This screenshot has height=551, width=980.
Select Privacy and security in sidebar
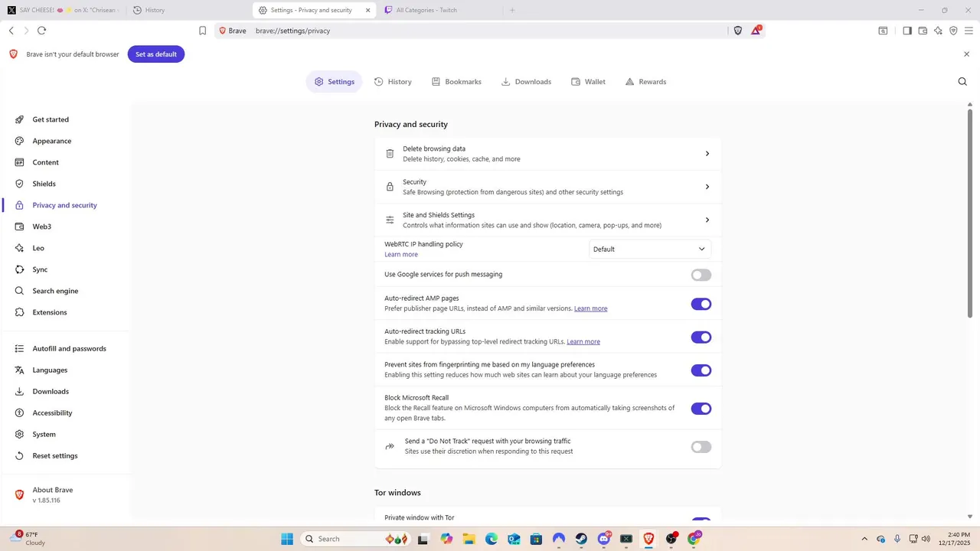[65, 205]
